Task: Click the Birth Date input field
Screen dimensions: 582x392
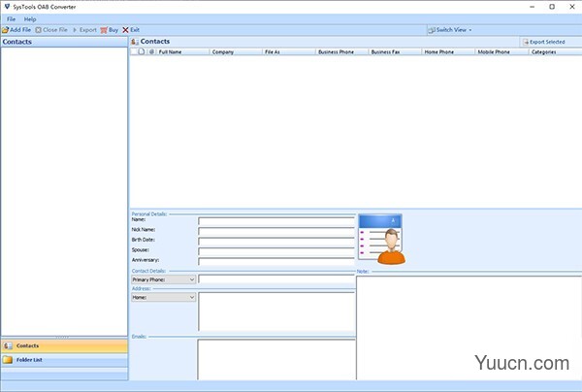Action: coord(276,242)
